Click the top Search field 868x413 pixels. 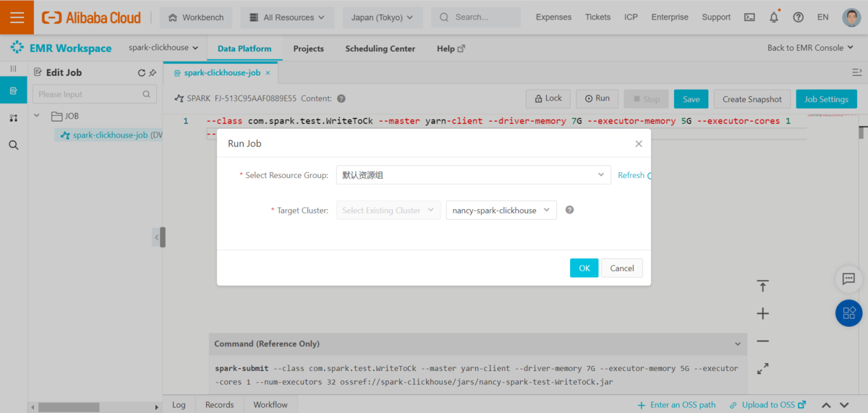476,17
